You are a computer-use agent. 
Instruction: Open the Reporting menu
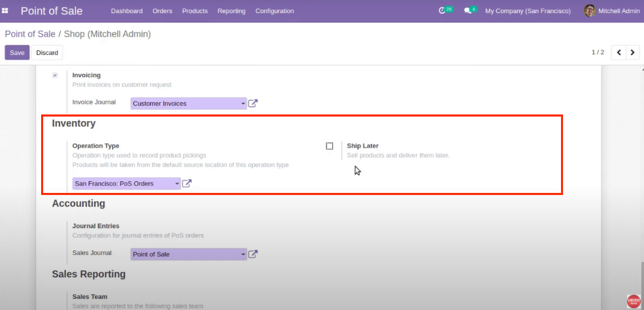pos(231,11)
